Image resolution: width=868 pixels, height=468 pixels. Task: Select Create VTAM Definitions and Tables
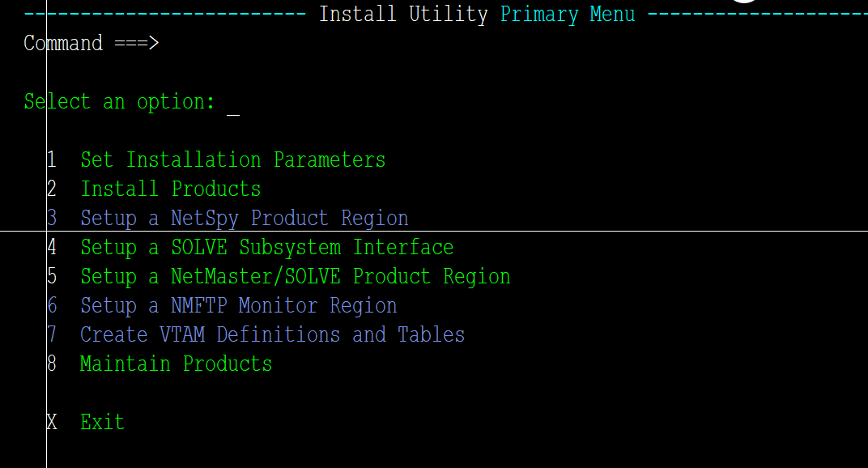272,335
